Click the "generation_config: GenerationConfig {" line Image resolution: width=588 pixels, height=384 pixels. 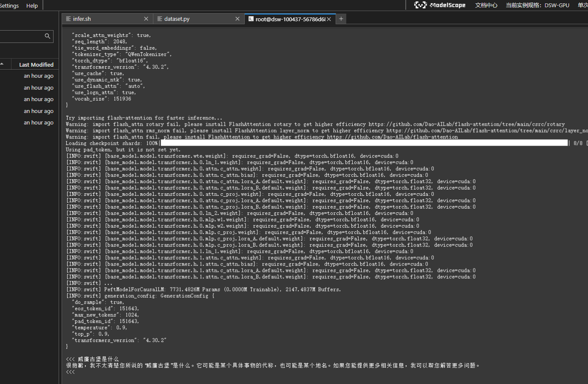point(140,296)
